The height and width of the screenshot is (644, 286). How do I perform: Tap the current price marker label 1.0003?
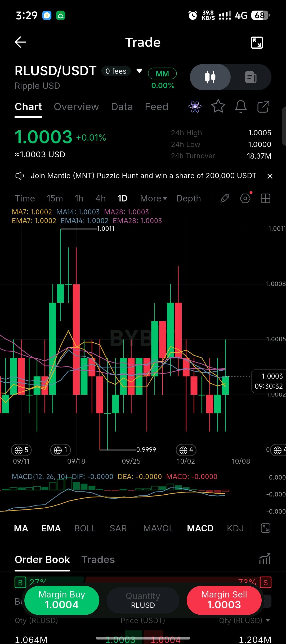pyautogui.click(x=269, y=381)
